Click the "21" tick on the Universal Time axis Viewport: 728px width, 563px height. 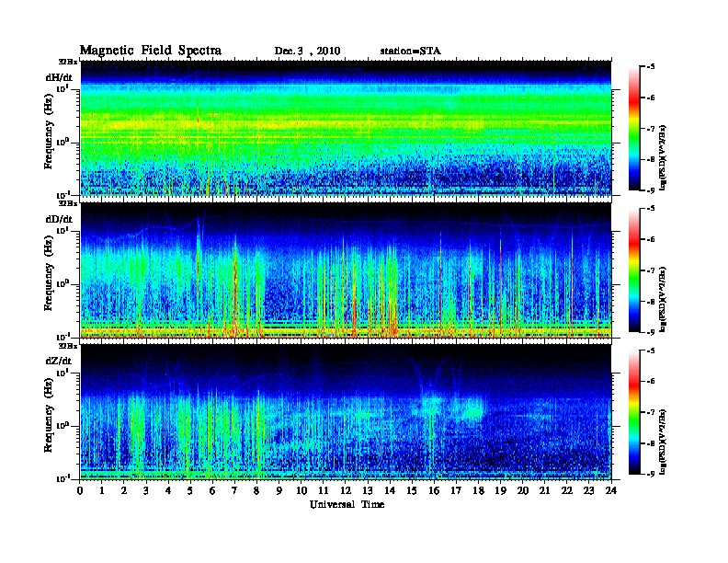pyautogui.click(x=544, y=490)
